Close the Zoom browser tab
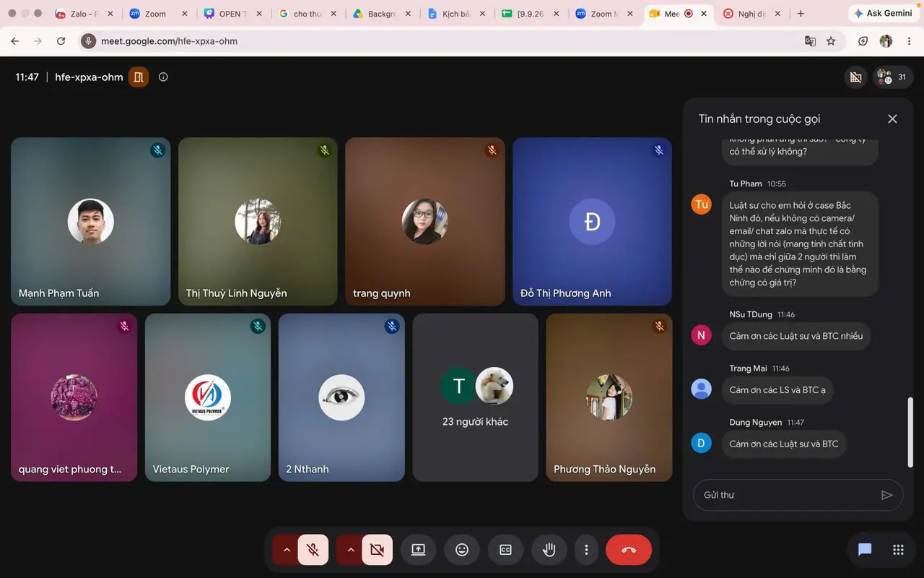 [x=185, y=14]
